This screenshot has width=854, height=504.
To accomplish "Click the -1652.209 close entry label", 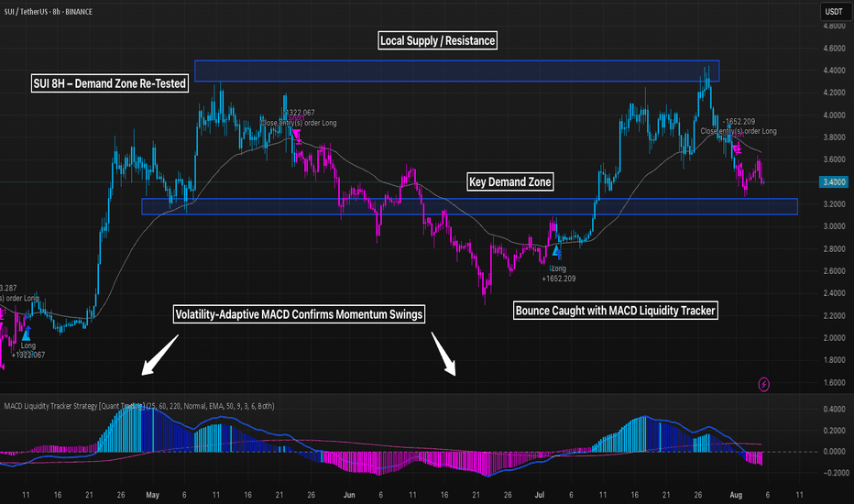I will pyautogui.click(x=739, y=126).
